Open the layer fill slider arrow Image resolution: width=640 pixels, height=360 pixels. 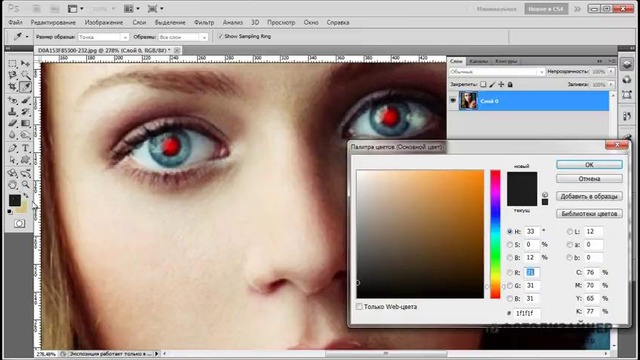tap(611, 84)
